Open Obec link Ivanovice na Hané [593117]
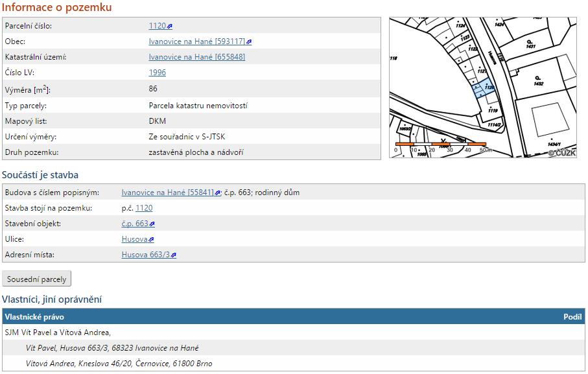 click(197, 41)
